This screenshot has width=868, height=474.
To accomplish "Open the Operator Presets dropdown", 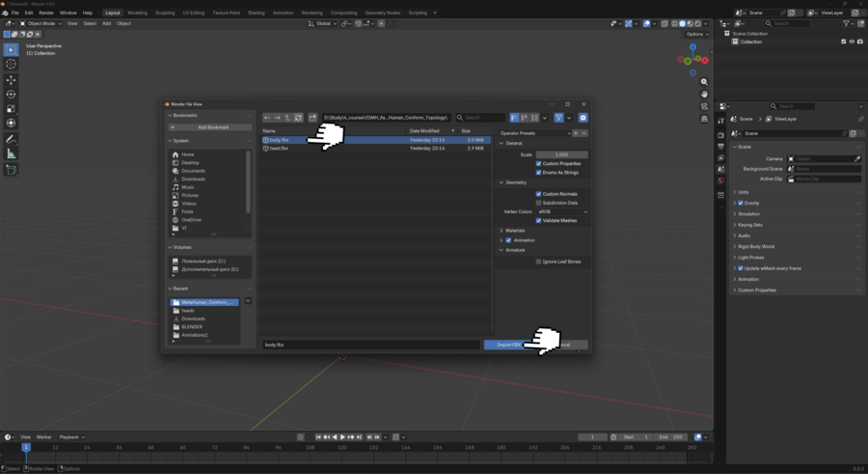I will pyautogui.click(x=534, y=133).
